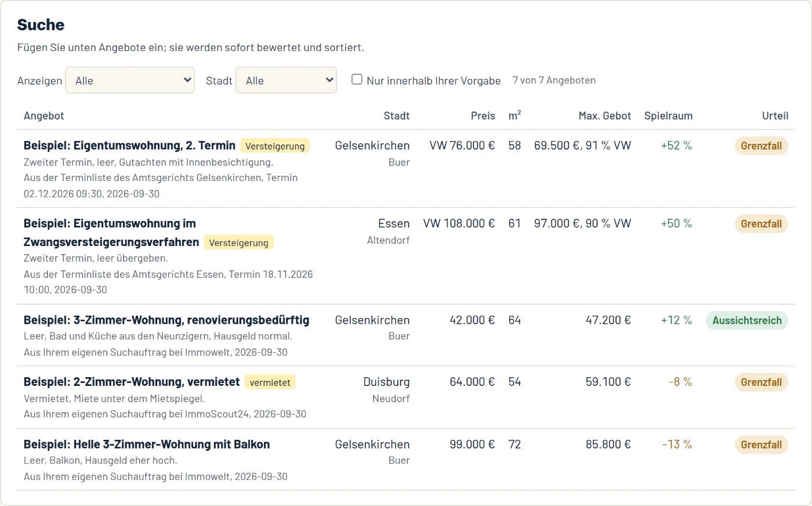Click the district 'Altendorf'
Image resolution: width=812 pixels, height=506 pixels.
click(x=388, y=240)
